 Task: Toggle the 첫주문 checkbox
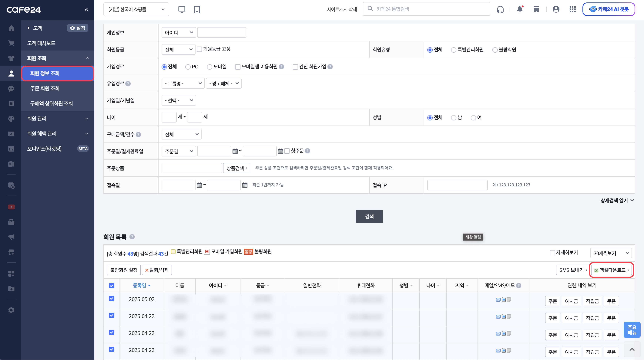tap(287, 151)
